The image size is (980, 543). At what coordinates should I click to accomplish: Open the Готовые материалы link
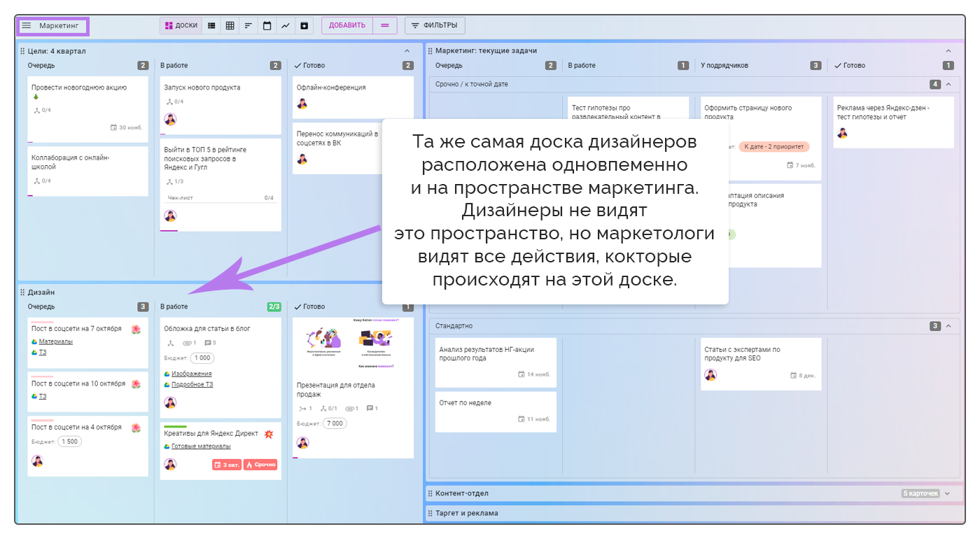click(x=201, y=446)
